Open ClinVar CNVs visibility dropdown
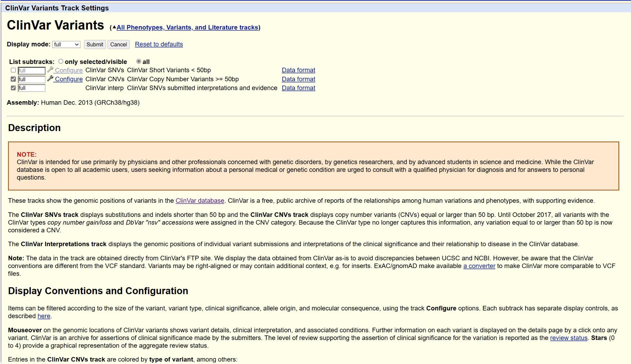 click(x=32, y=79)
